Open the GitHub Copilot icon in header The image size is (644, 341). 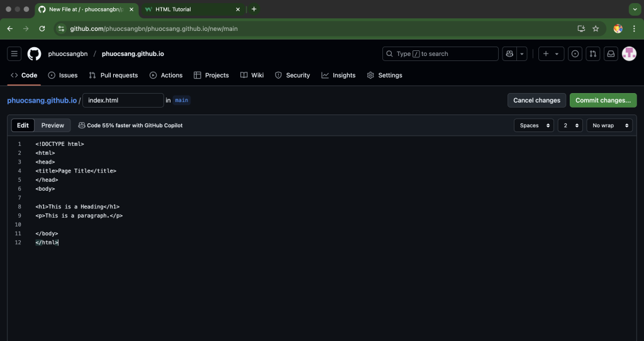point(509,54)
